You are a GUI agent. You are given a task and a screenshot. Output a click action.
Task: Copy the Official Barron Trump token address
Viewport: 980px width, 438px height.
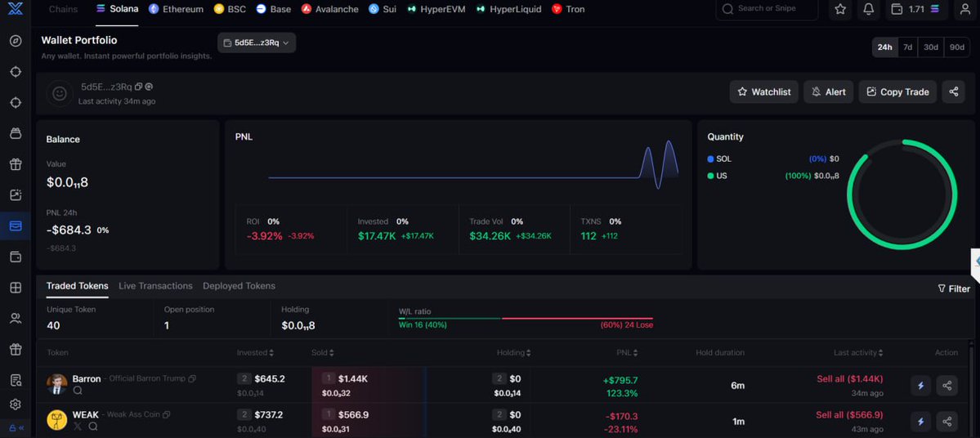[193, 378]
